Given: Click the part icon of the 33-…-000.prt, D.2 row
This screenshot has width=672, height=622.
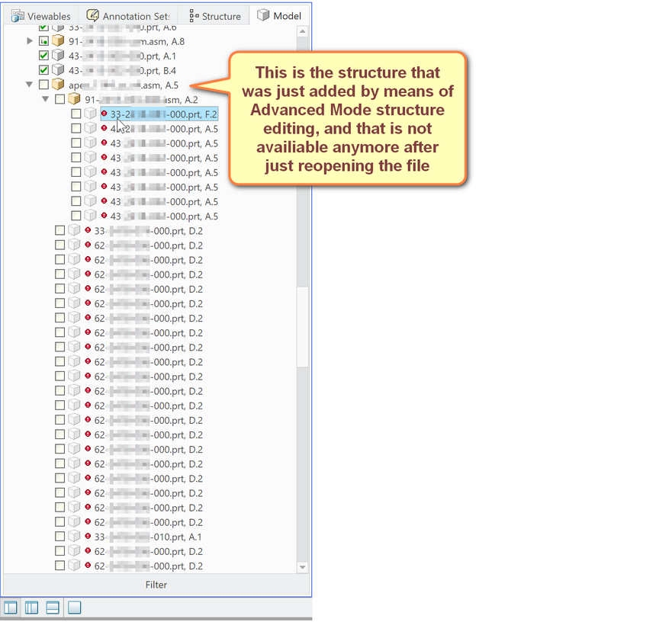Looking at the screenshot, I should [x=74, y=230].
